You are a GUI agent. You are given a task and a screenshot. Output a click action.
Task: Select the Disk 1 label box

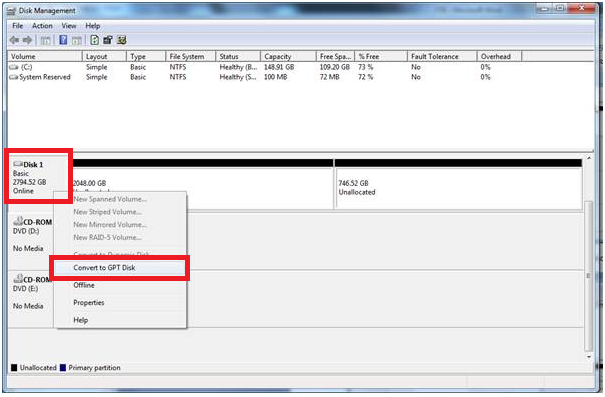tap(39, 177)
